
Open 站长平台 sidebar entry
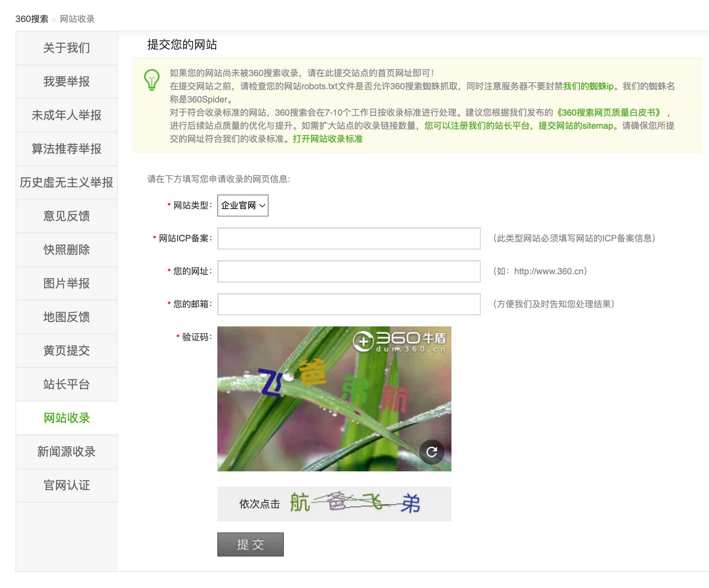(x=67, y=384)
